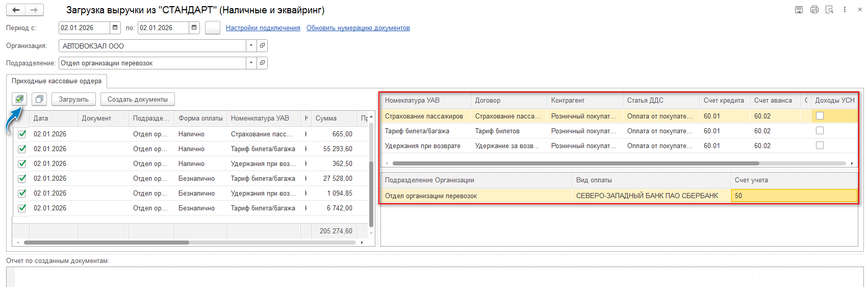Expand the Организация dropdown list
The width and height of the screenshot is (868, 287).
coord(251,46)
